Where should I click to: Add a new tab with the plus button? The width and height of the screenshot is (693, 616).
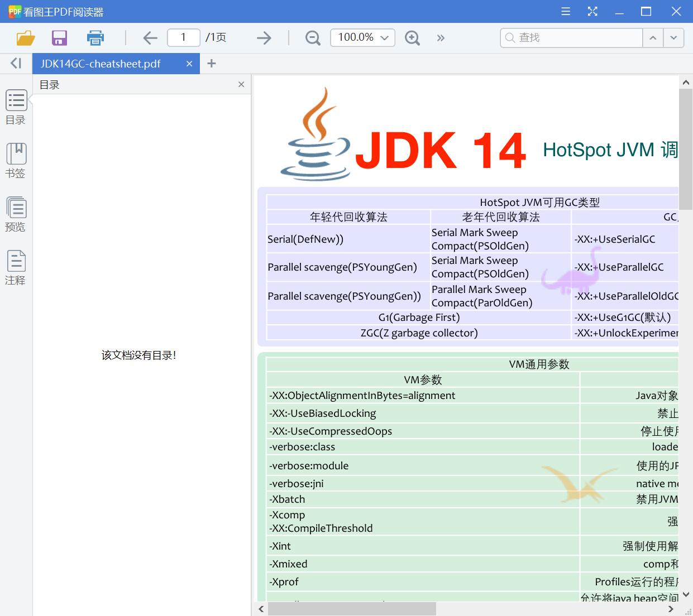211,64
